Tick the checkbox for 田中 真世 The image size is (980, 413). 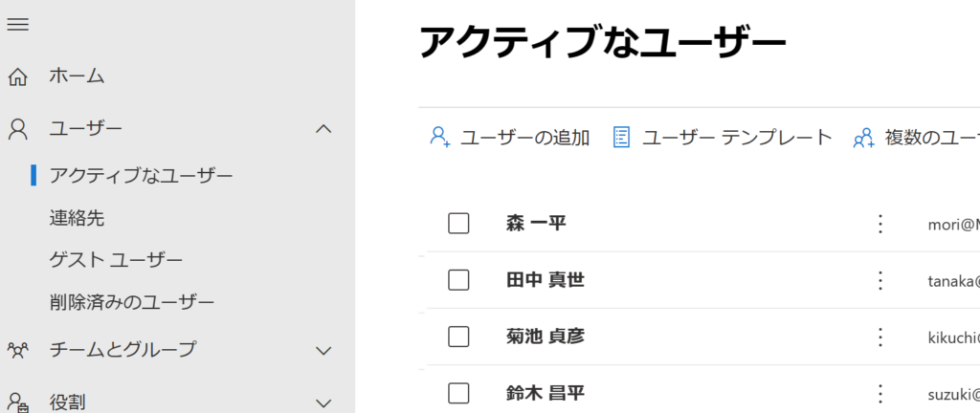pos(458,280)
